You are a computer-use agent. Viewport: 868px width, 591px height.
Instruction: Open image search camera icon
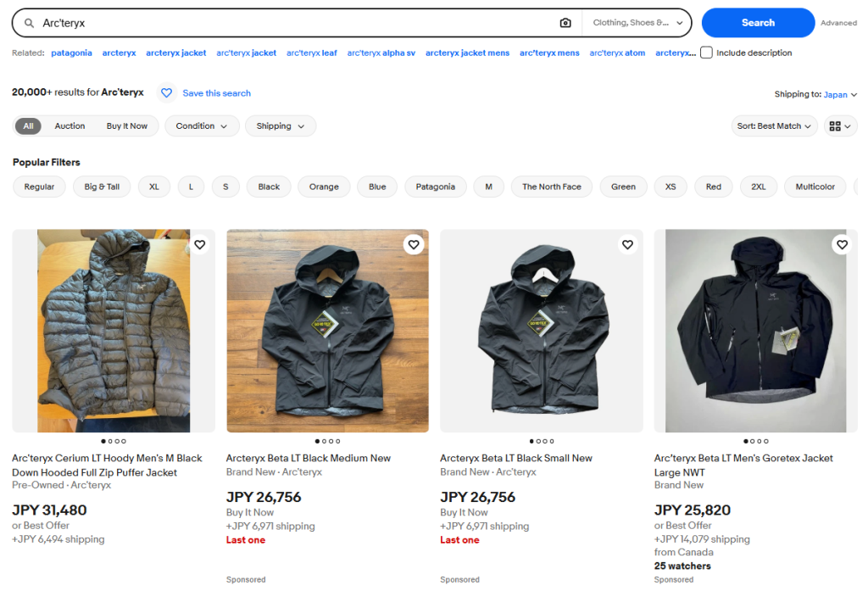coord(565,23)
